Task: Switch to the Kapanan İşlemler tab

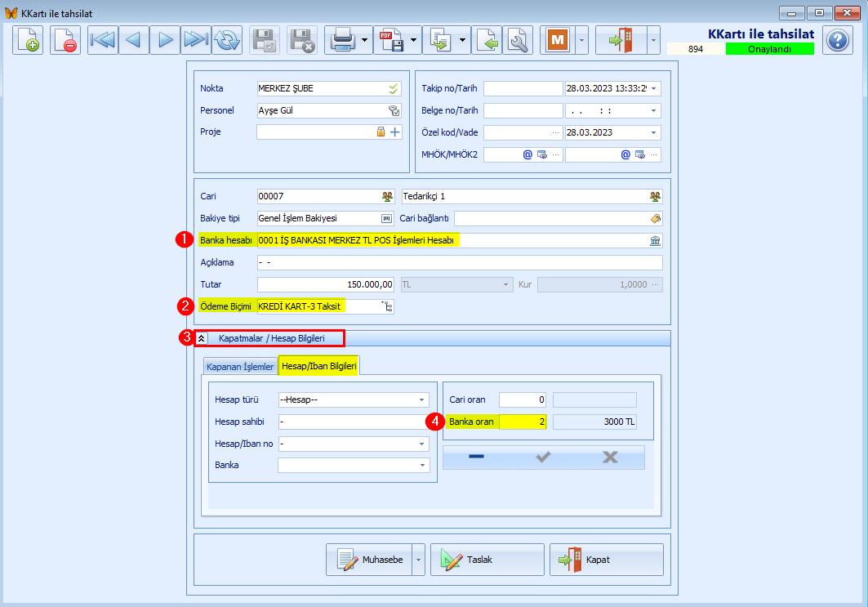Action: [239, 367]
